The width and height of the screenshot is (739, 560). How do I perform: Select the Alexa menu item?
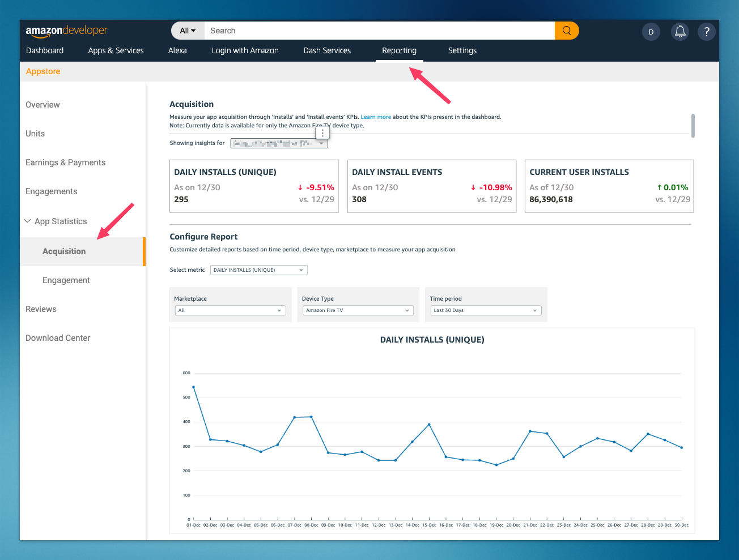[x=177, y=50]
